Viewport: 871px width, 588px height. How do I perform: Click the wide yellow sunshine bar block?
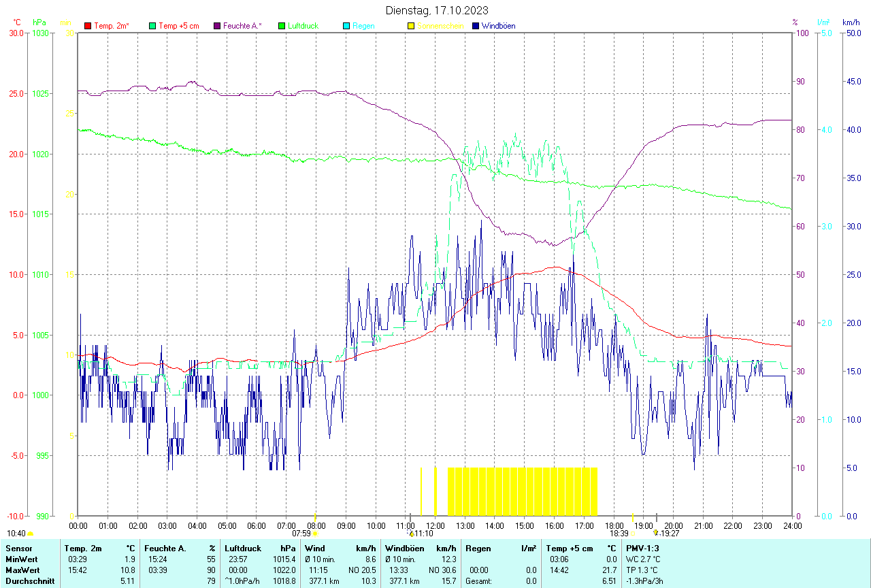point(522,491)
